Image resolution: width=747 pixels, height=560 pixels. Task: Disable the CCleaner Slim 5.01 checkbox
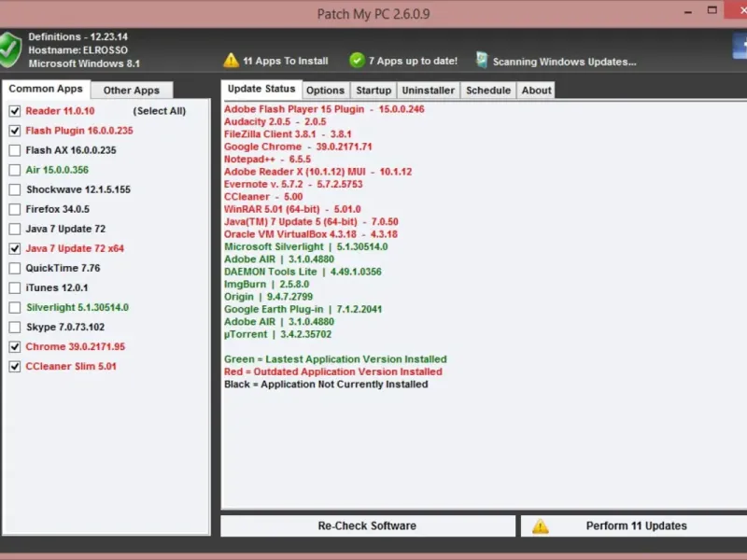tap(15, 366)
